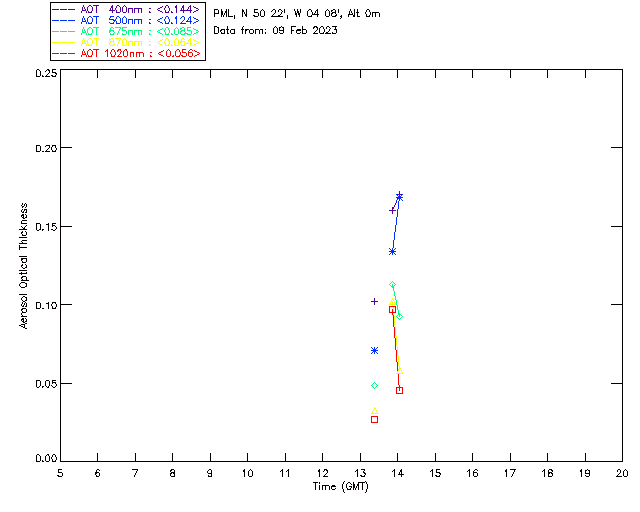Click the AOT 500nm legend entry
Viewport: 640px width, 512px height.
pos(126,20)
